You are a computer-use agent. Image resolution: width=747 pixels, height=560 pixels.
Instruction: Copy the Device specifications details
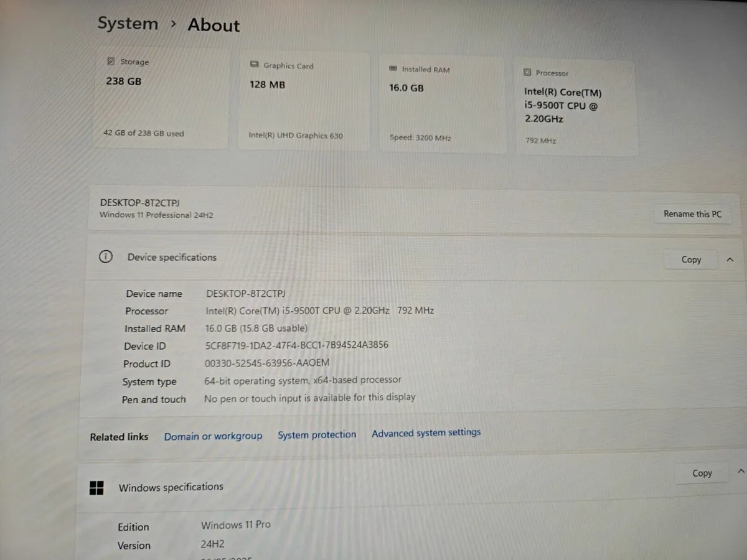(690, 259)
